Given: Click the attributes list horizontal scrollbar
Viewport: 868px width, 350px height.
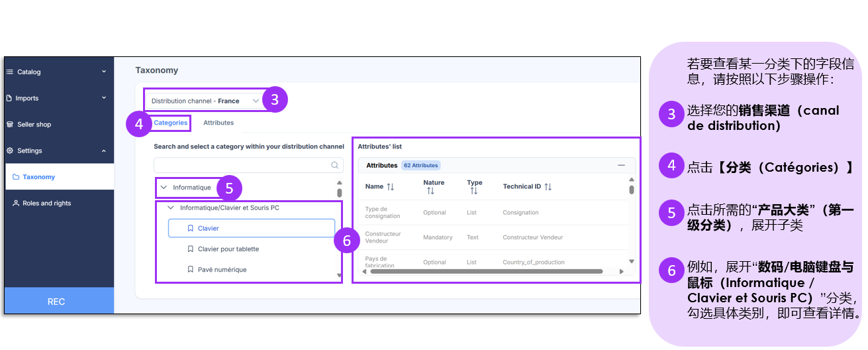Looking at the screenshot, I should [x=483, y=271].
